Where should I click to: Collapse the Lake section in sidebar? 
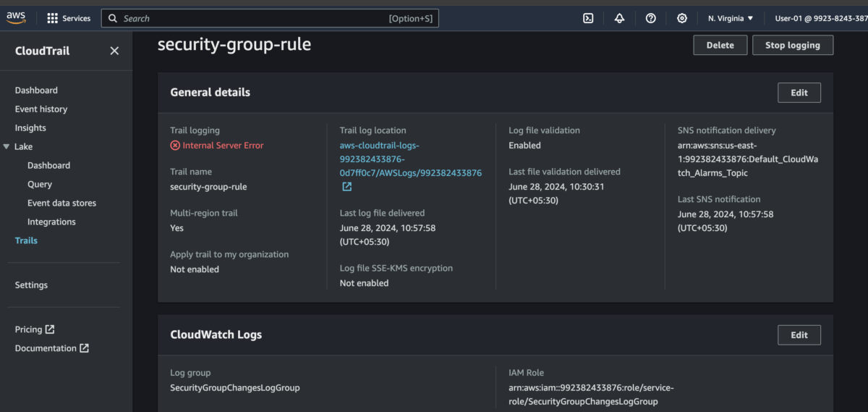(7, 147)
